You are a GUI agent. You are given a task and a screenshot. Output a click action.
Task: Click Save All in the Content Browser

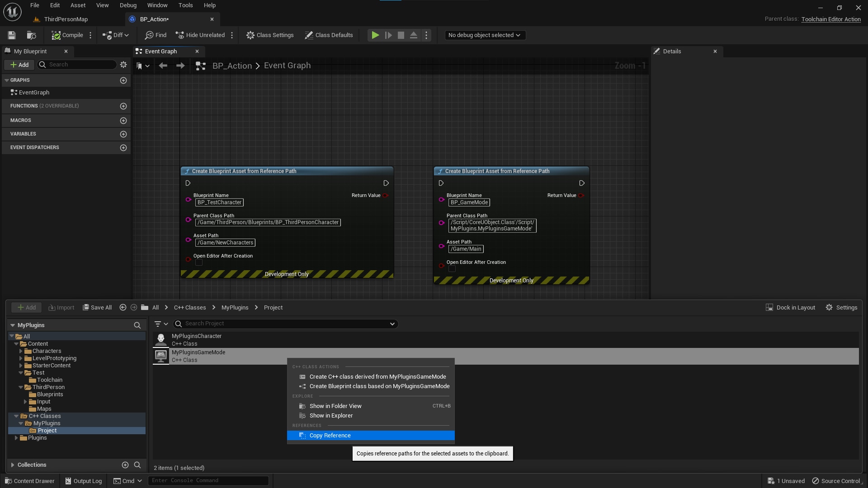click(x=97, y=307)
